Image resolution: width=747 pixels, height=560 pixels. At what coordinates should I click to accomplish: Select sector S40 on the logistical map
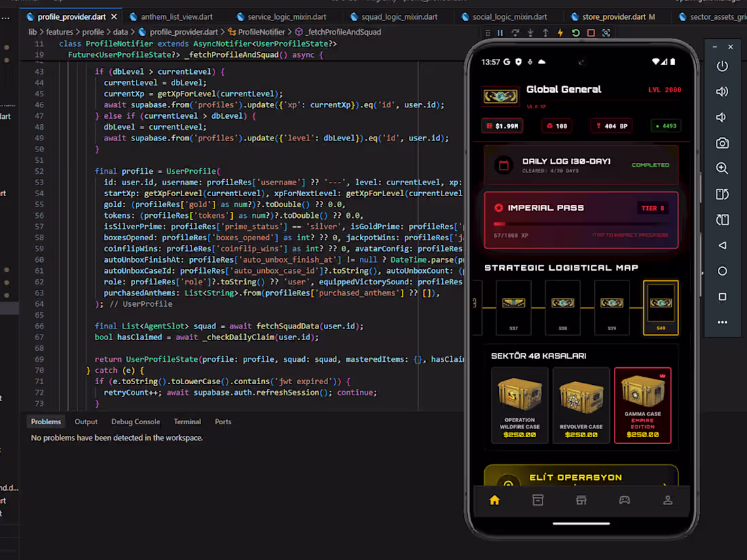click(x=661, y=307)
